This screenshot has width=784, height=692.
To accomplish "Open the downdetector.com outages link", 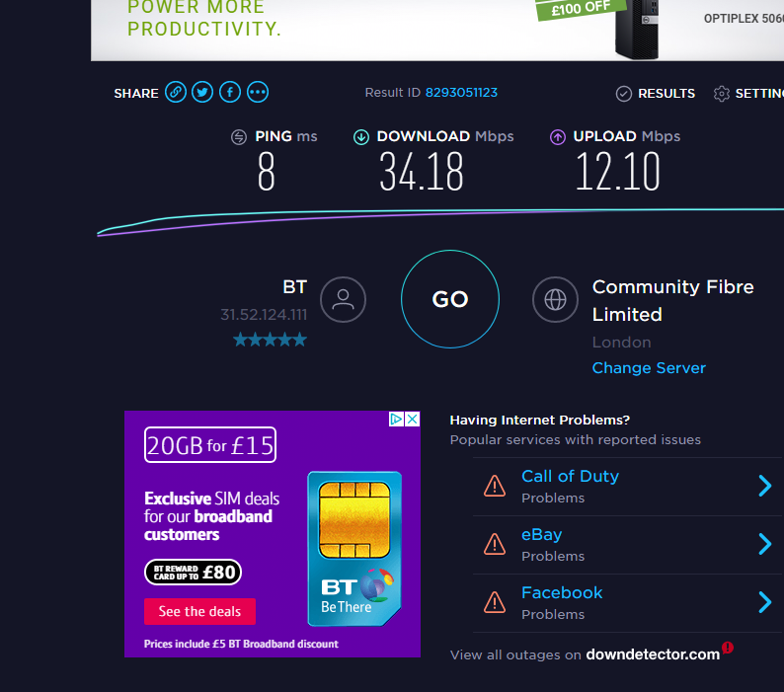I will (653, 654).
